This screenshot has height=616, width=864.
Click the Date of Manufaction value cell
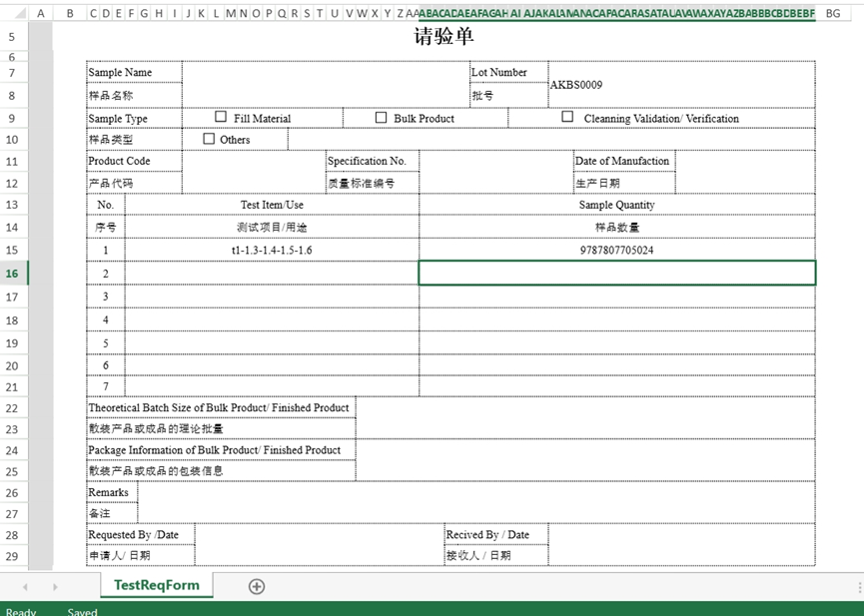point(744,172)
